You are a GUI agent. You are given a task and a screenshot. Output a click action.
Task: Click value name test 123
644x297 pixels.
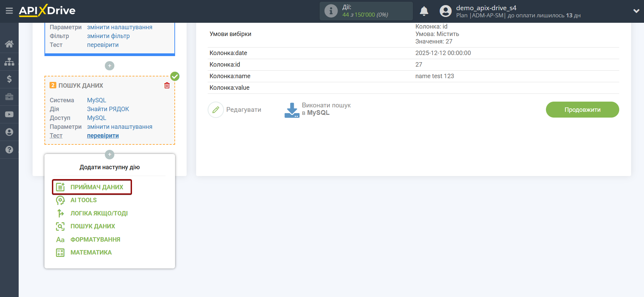tap(434, 76)
